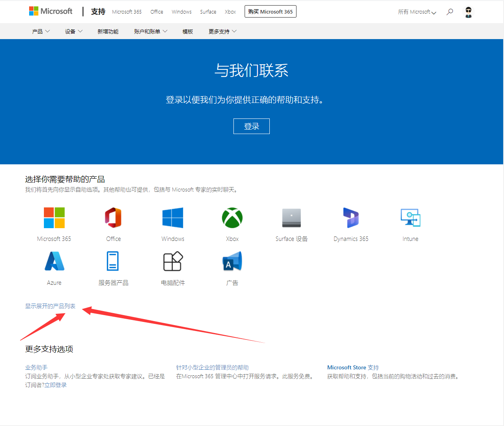
Task: Open the search magnifier
Action: tap(450, 12)
